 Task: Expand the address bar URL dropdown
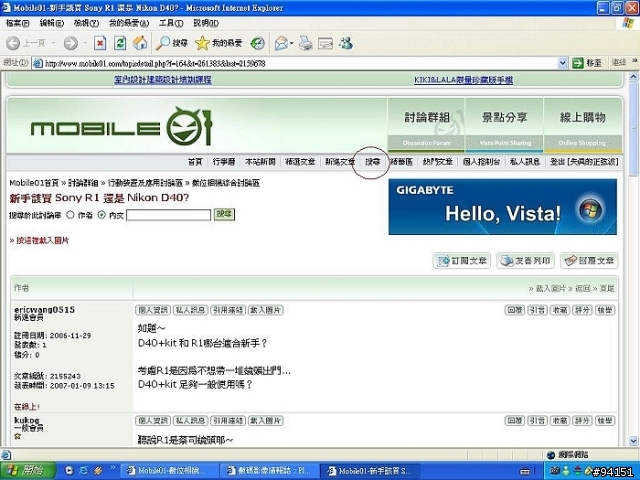click(562, 63)
